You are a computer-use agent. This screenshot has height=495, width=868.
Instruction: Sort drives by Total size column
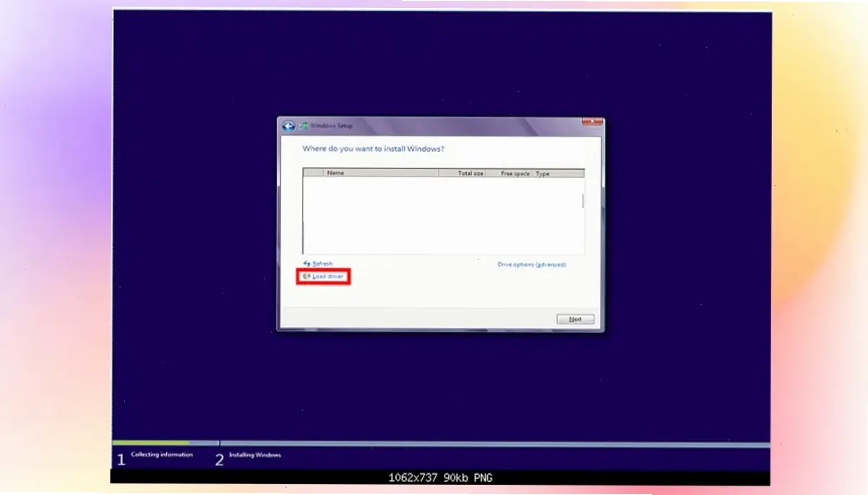tap(463, 173)
